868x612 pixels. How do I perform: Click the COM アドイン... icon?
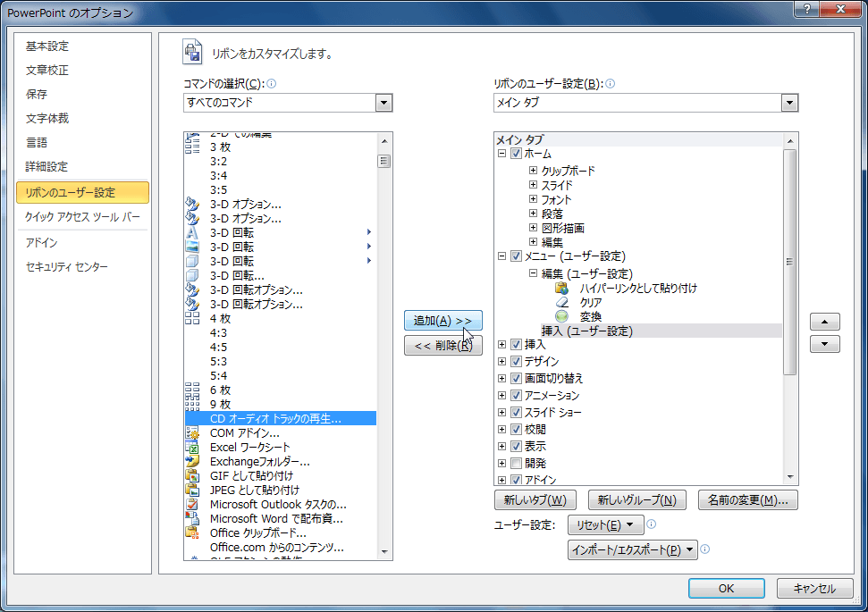tap(192, 433)
